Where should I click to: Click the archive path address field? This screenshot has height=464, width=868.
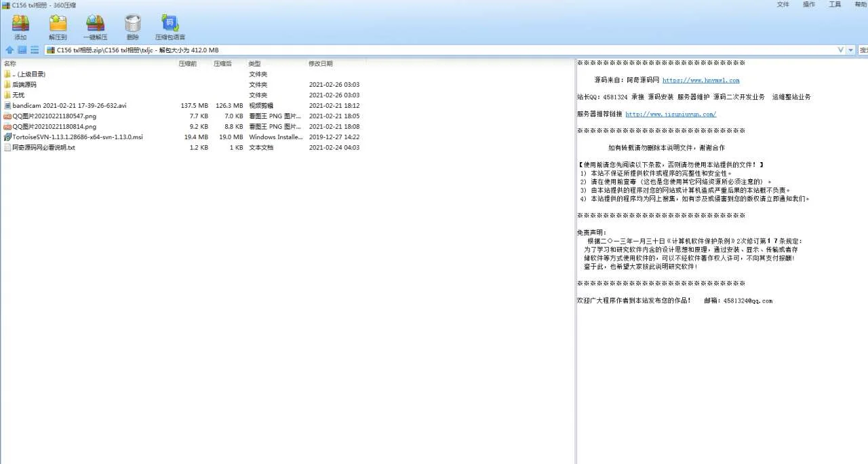coord(407,50)
